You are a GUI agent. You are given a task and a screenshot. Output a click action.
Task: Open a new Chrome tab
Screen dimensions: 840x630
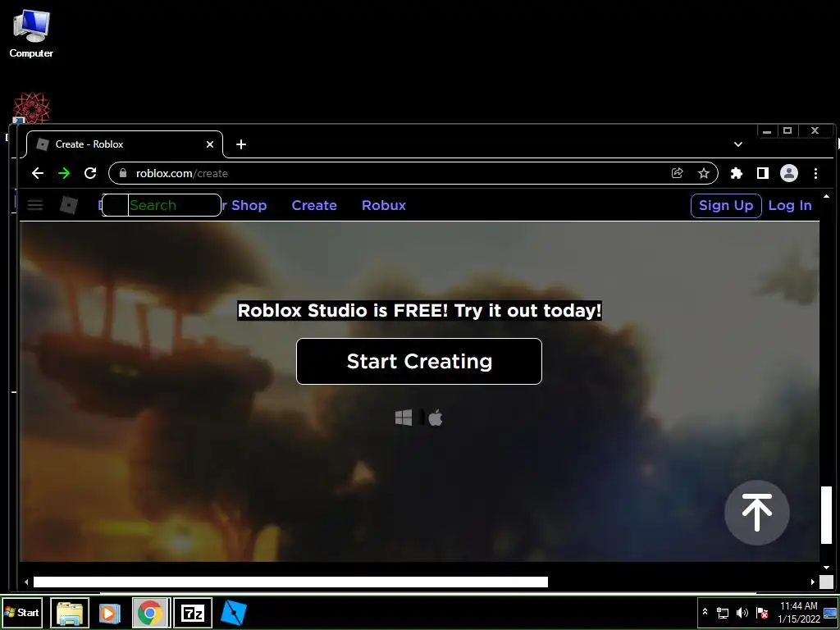pyautogui.click(x=241, y=144)
